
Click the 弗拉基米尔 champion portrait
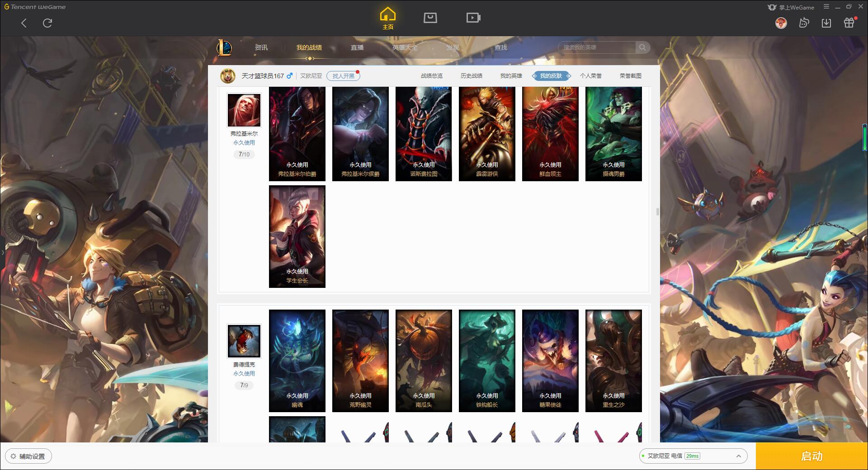click(x=244, y=110)
